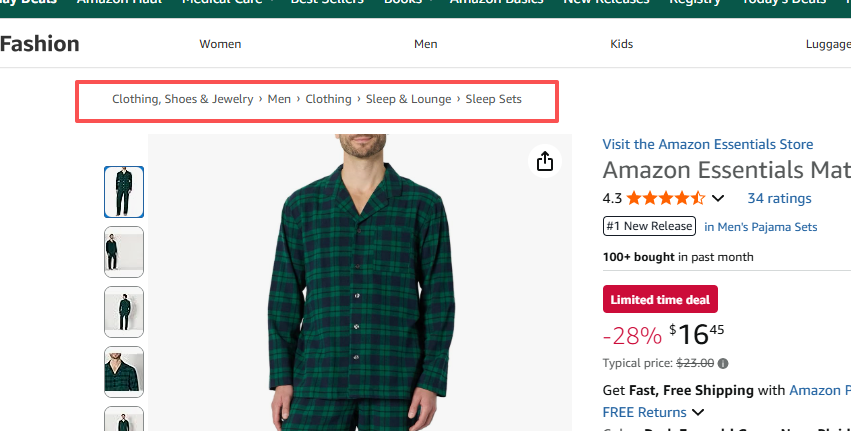Click the in Men's Pajama Sets link
Image resolution: width=851 pixels, height=431 pixels.
tap(760, 227)
